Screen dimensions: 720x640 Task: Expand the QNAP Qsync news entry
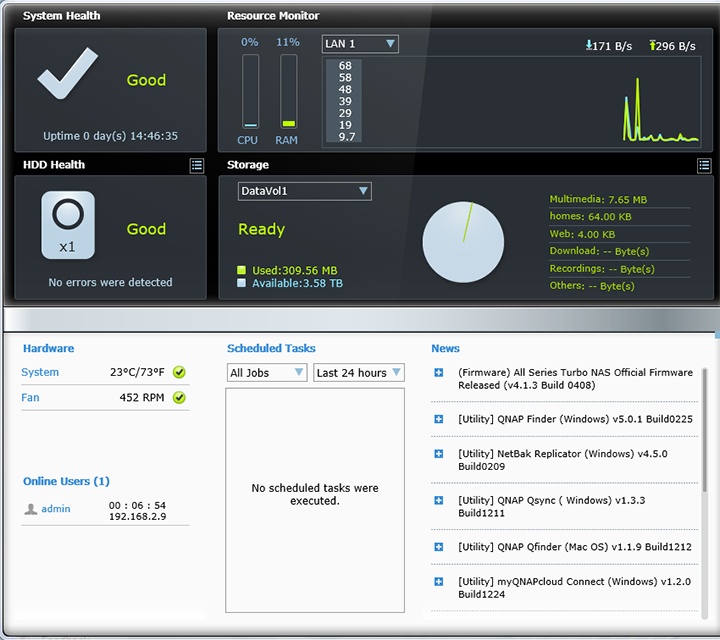(x=439, y=500)
